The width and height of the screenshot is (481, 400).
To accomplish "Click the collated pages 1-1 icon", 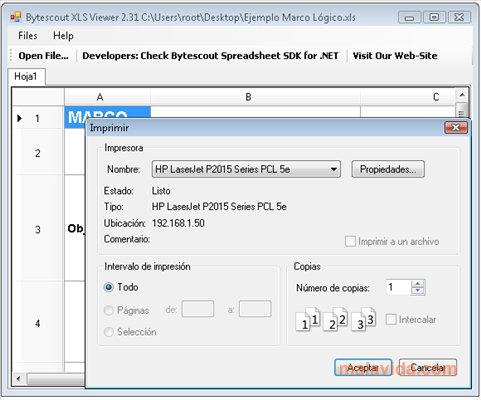I will point(308,319).
